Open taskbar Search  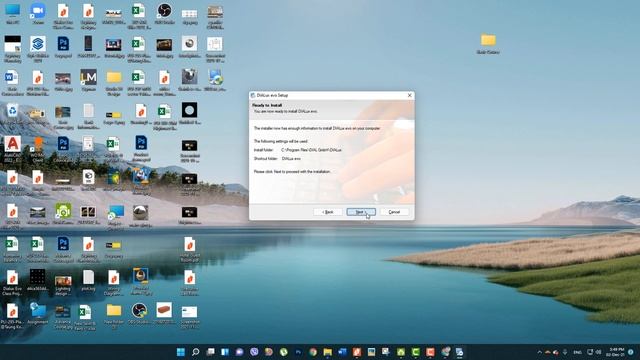[196, 352]
